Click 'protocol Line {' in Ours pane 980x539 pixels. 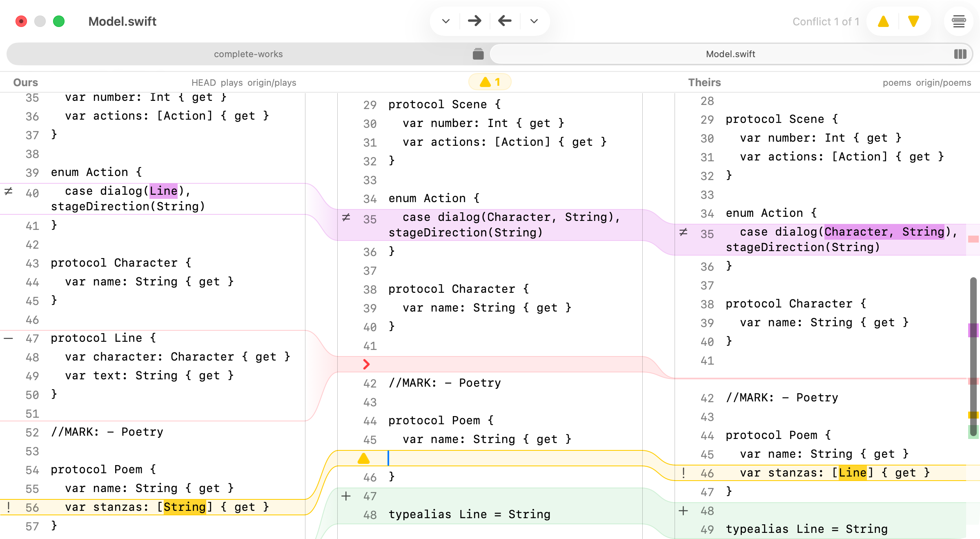coord(103,338)
